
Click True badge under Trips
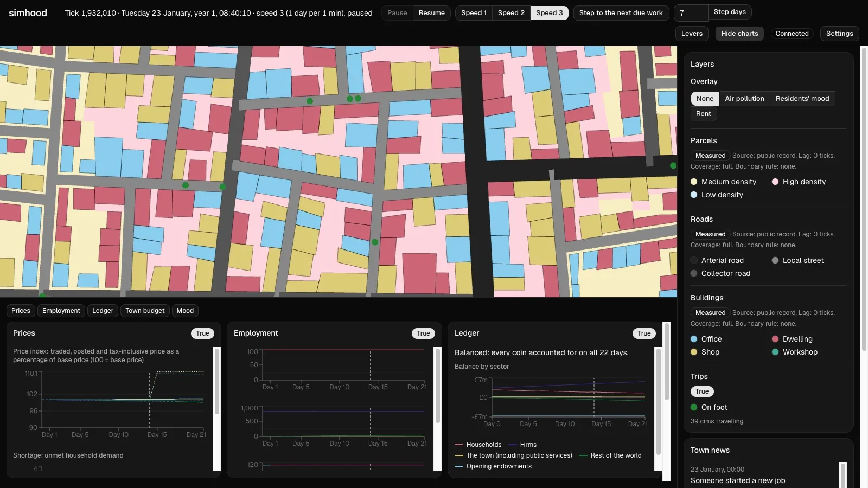[x=702, y=391]
